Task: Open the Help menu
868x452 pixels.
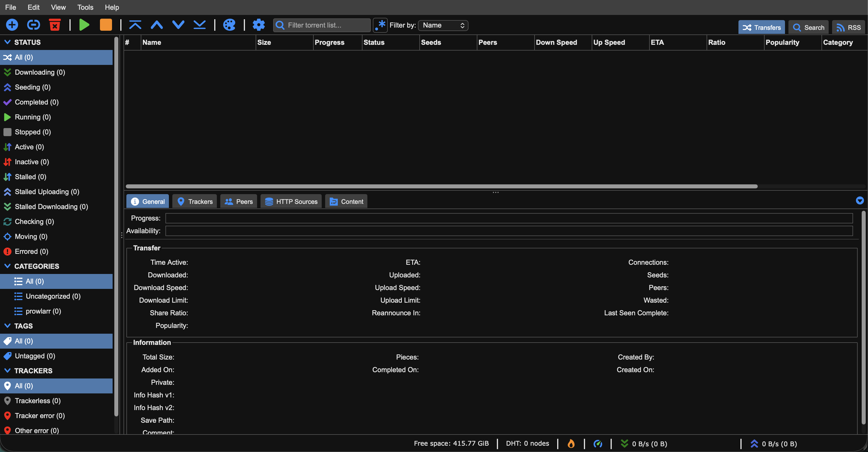Action: [112, 7]
